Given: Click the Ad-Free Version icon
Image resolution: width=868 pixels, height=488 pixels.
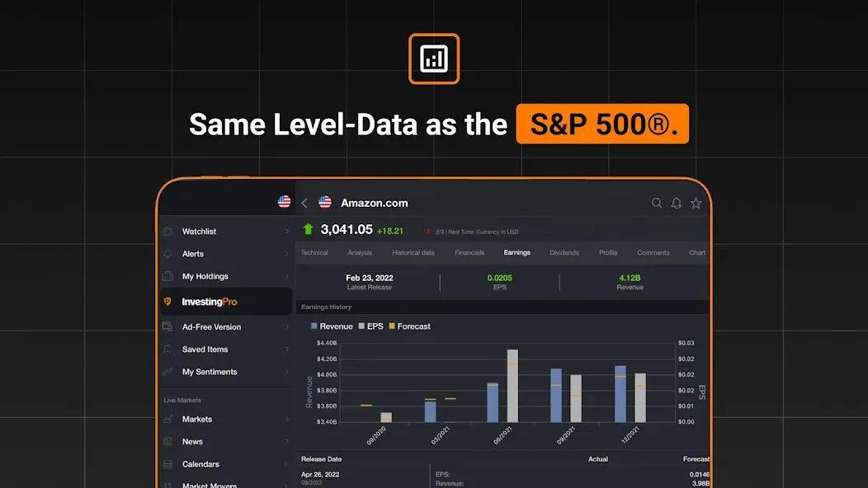Looking at the screenshot, I should point(167,327).
